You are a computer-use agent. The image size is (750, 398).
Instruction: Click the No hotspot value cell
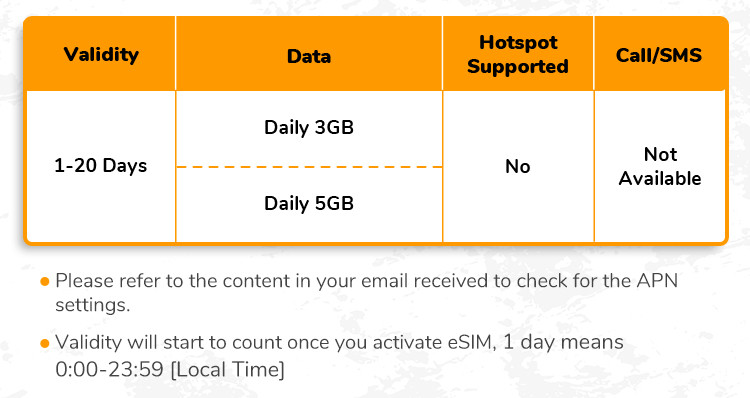point(518,166)
